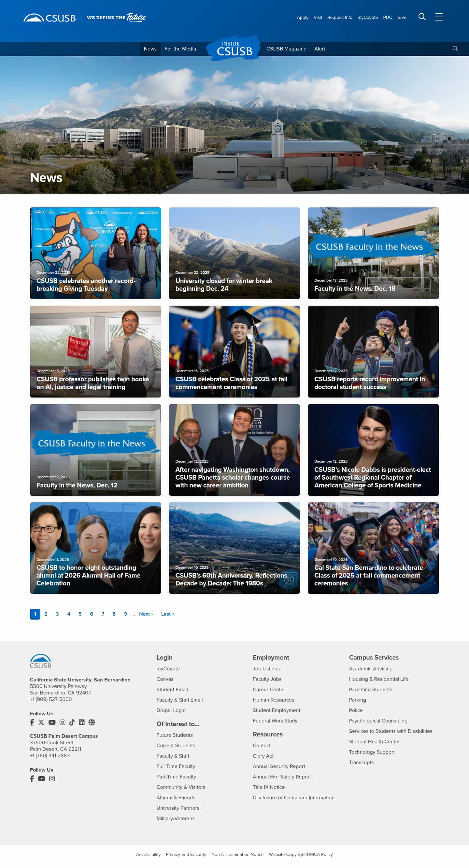Open the LinkedIn social icon
Viewport: 469px width, 868px height.
(82, 722)
